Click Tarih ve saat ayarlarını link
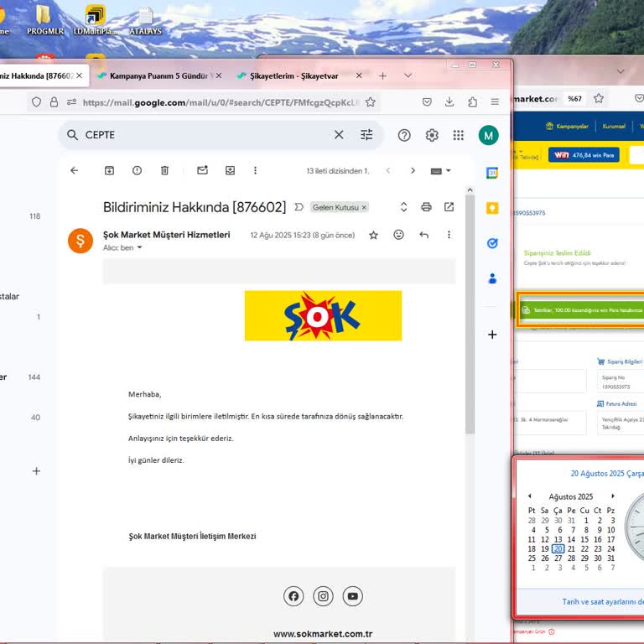This screenshot has width=644, height=644. 603,601
